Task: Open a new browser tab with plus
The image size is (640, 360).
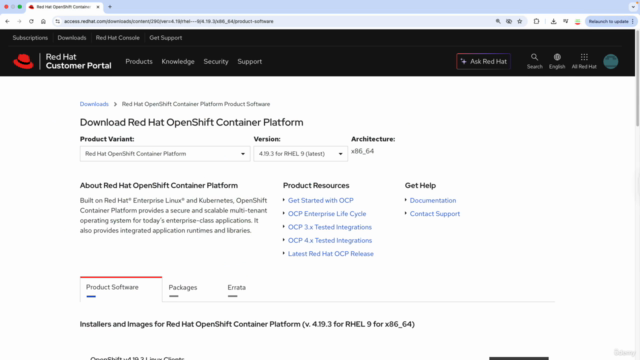Action: [110, 7]
